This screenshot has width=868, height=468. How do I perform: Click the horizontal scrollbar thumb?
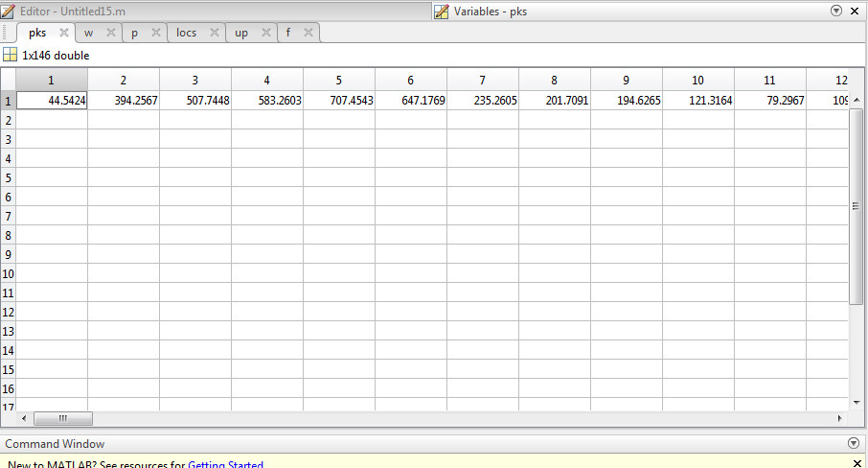63,418
